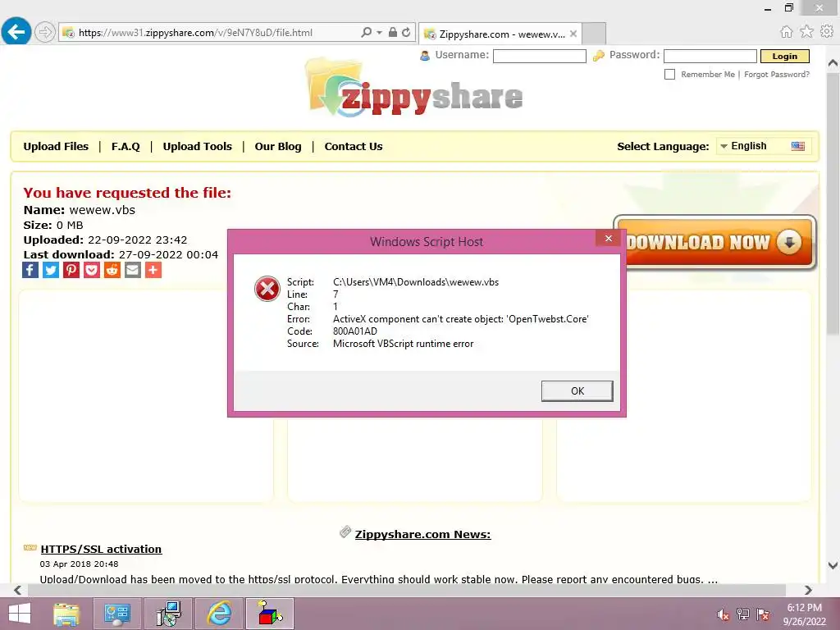Click the horizontal scrollbar left arrow

coord(17,590)
